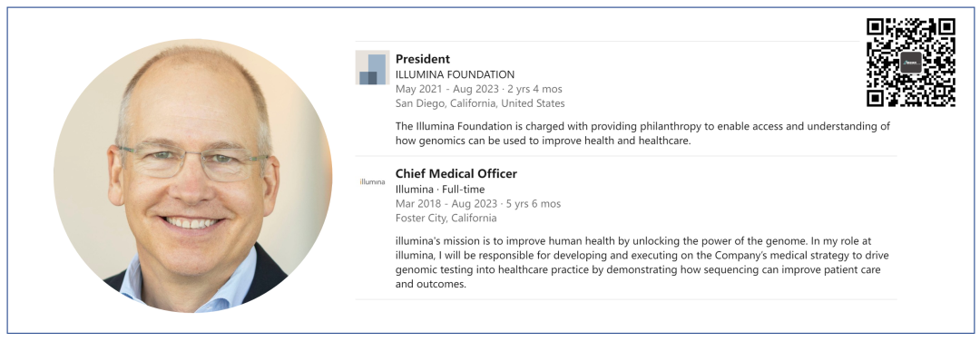The height and width of the screenshot is (341, 980).
Task: Click the top-left QR code finder square
Action: [x=875, y=27]
